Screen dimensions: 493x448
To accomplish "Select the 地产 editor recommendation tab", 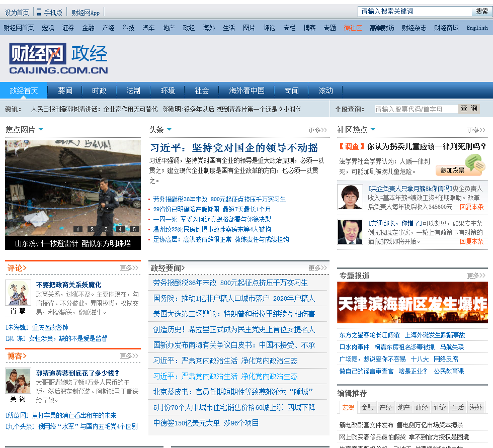I will point(403,407).
